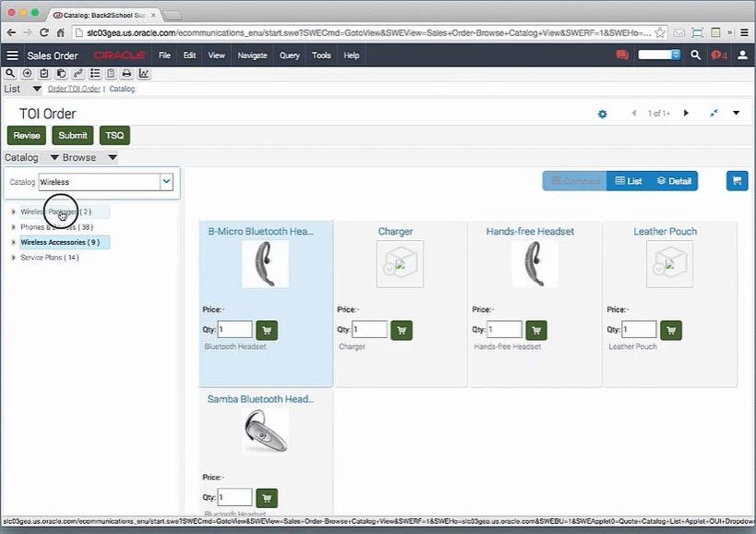Open the Navigate menu
The height and width of the screenshot is (534, 756).
pos(252,55)
